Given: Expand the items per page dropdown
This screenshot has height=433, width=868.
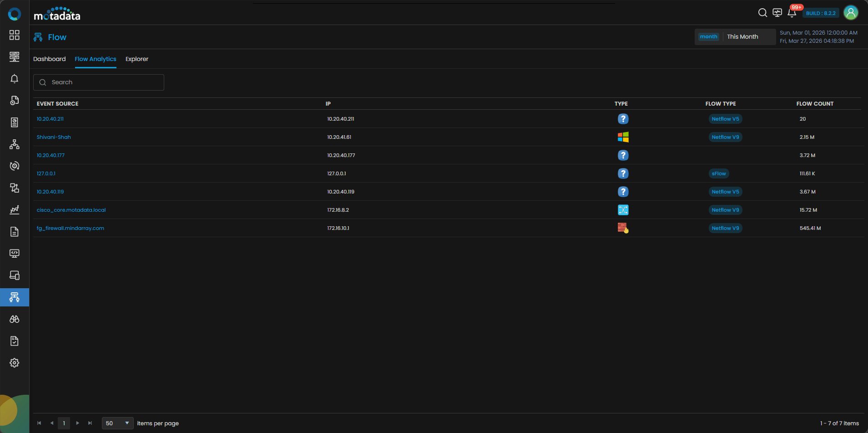Looking at the screenshot, I should click(117, 423).
